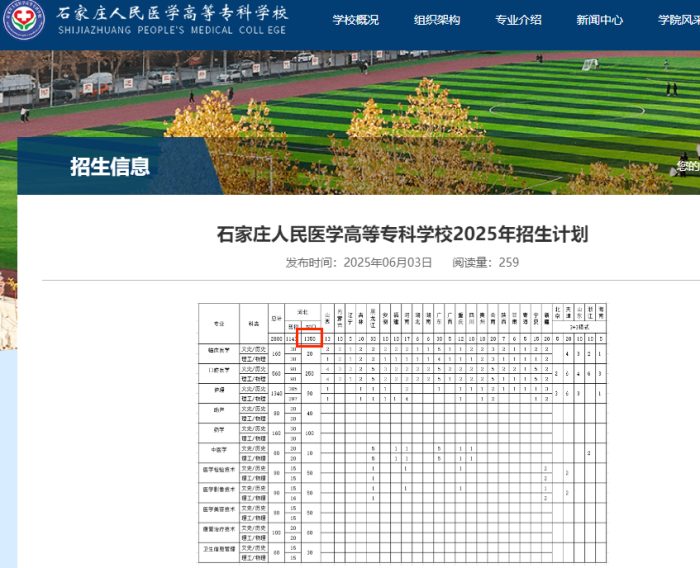Click the 康复治疗技术 row label in table

point(219,529)
